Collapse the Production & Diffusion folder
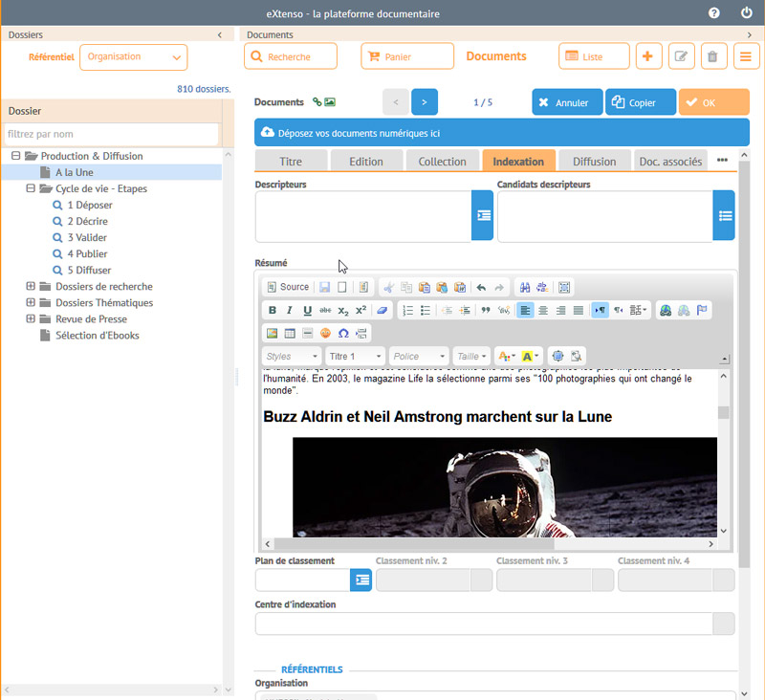The image size is (765, 700). 16,156
